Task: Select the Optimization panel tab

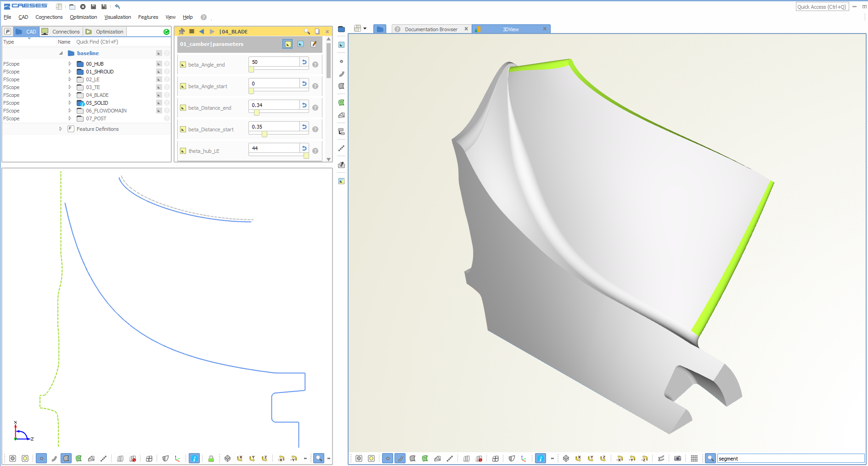Action: point(105,32)
